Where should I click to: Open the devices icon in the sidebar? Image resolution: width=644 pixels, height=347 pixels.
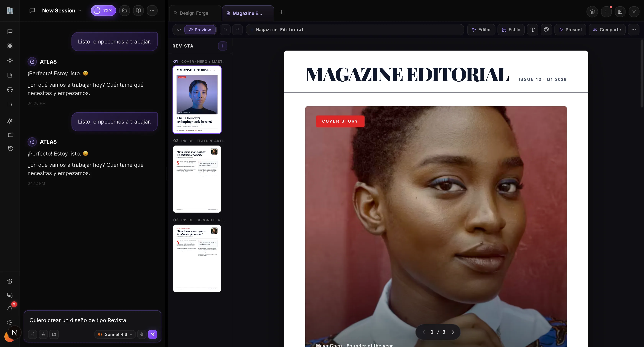tap(10, 295)
